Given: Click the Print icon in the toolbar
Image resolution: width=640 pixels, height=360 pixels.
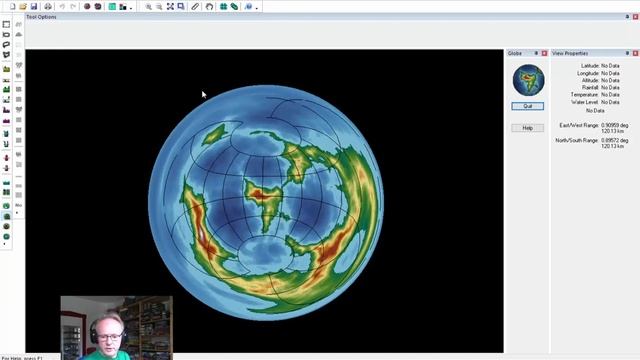Looking at the screenshot, I should click(48, 7).
